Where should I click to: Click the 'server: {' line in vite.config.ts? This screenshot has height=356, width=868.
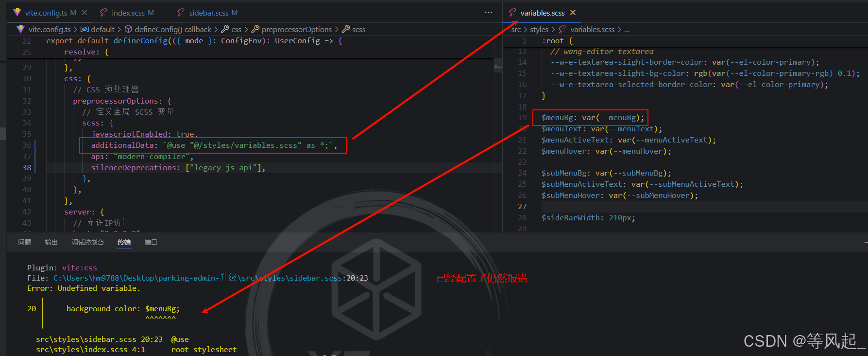pos(84,212)
